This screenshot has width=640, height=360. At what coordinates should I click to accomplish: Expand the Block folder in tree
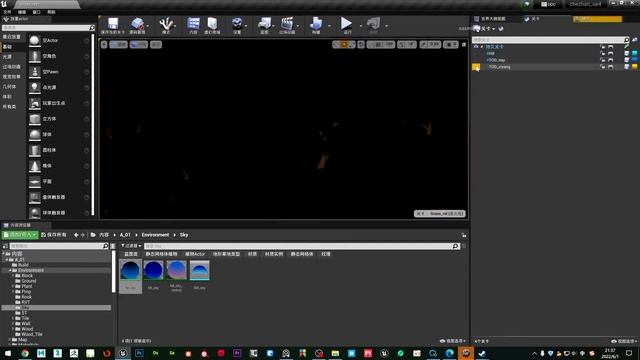coord(13,276)
